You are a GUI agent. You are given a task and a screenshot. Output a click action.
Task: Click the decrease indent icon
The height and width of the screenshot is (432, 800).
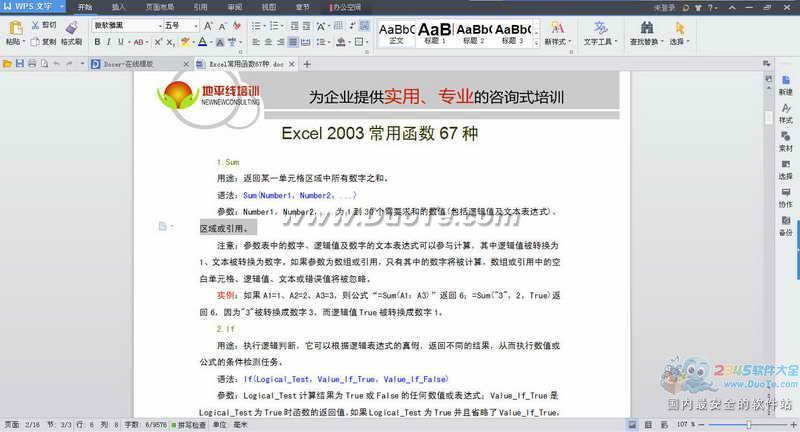coord(294,26)
